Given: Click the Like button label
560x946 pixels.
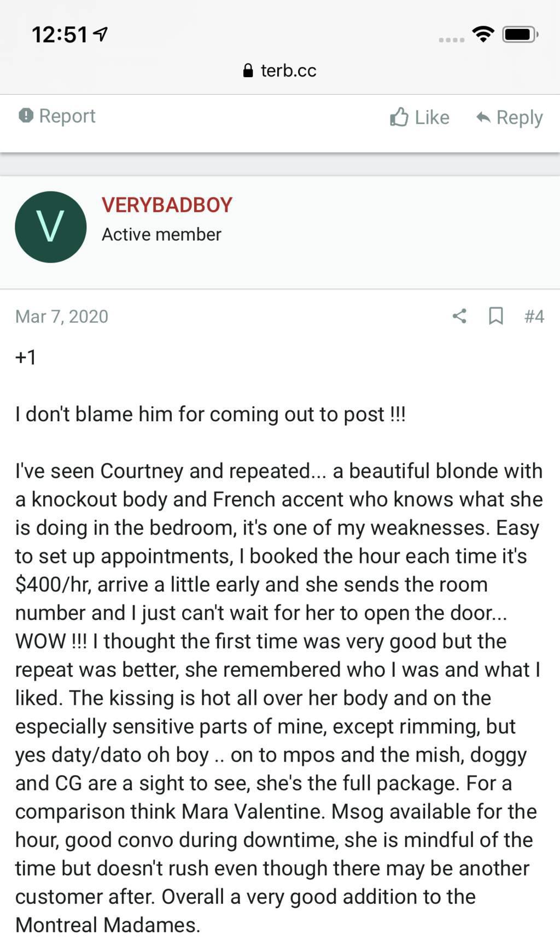Looking at the screenshot, I should 431,117.
